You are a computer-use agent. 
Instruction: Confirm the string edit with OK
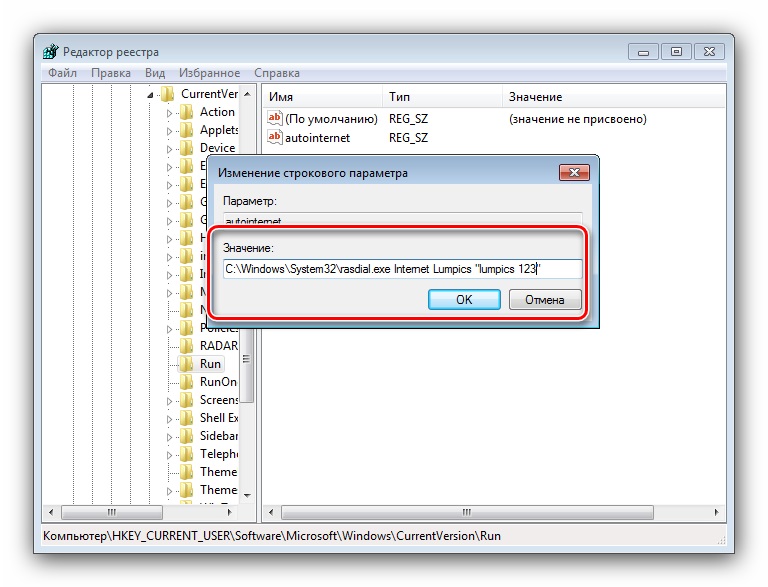pyautogui.click(x=464, y=299)
